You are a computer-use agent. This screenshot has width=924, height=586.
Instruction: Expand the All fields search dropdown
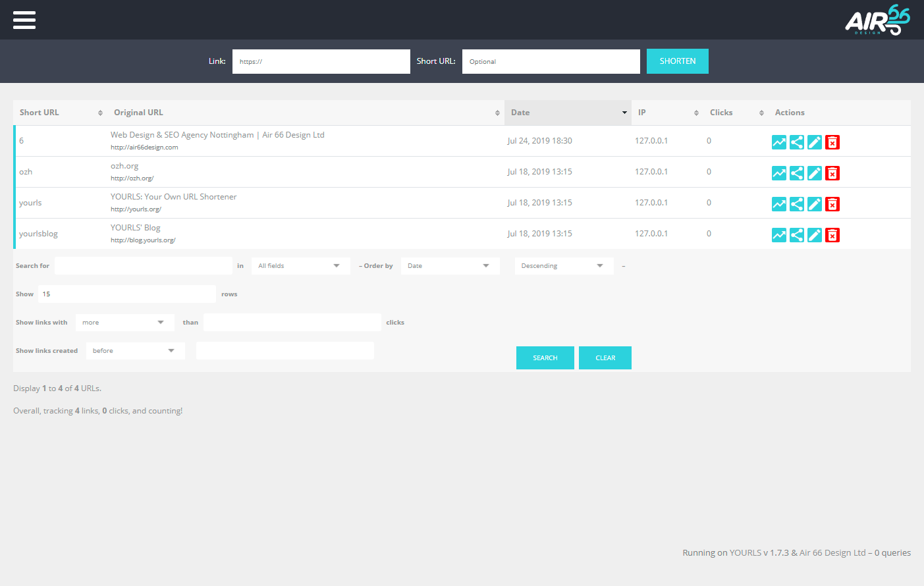300,266
